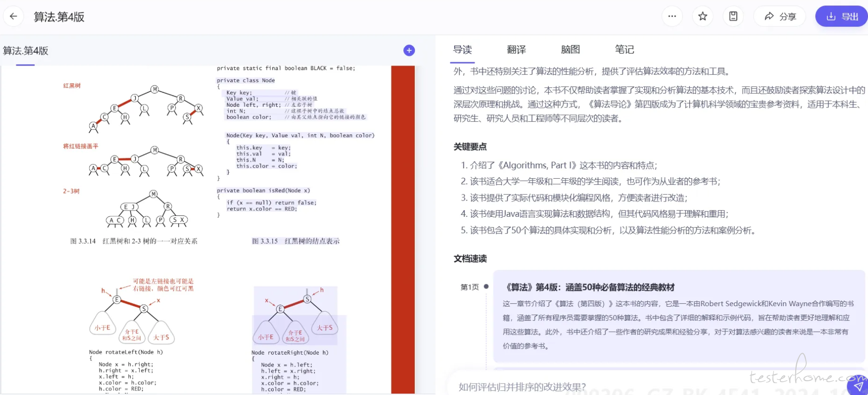
Task: Go back with the arrow button
Action: pyautogui.click(x=14, y=17)
